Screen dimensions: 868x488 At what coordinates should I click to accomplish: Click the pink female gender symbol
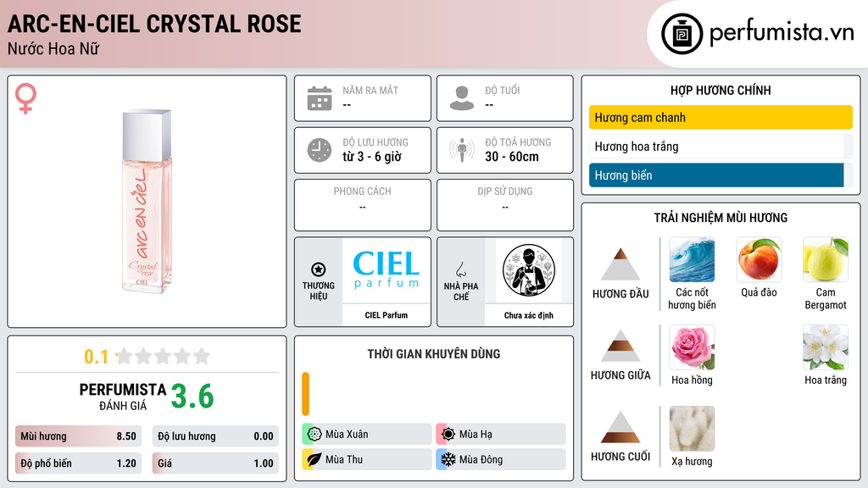25,98
